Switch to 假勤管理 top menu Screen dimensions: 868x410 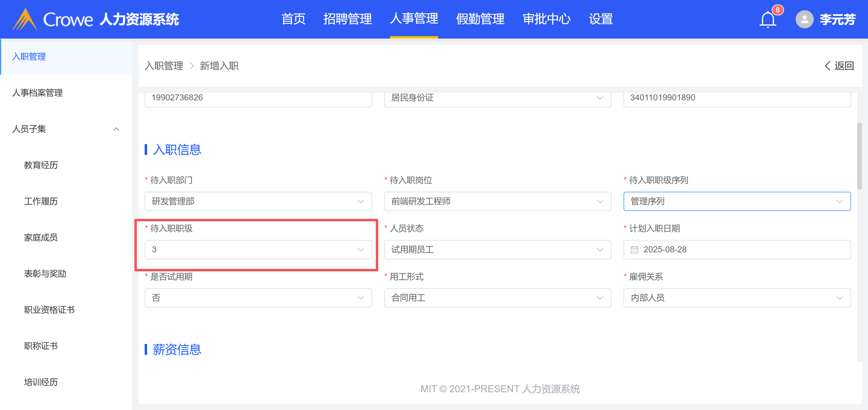click(480, 19)
